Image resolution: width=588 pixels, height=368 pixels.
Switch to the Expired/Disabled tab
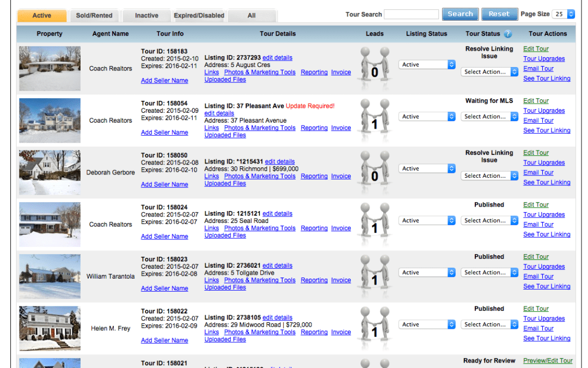tap(199, 15)
